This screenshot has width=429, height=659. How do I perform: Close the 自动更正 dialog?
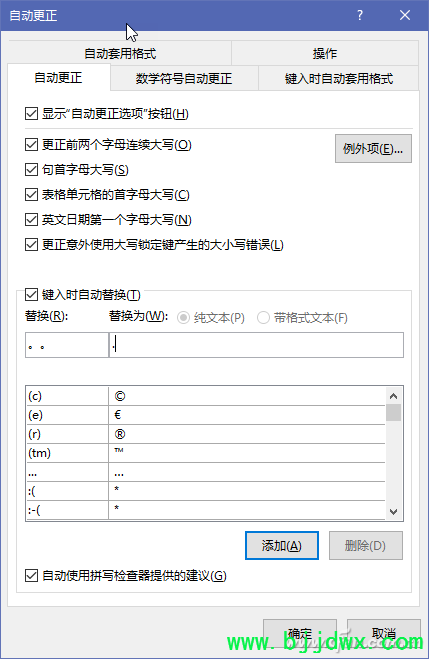click(x=405, y=16)
